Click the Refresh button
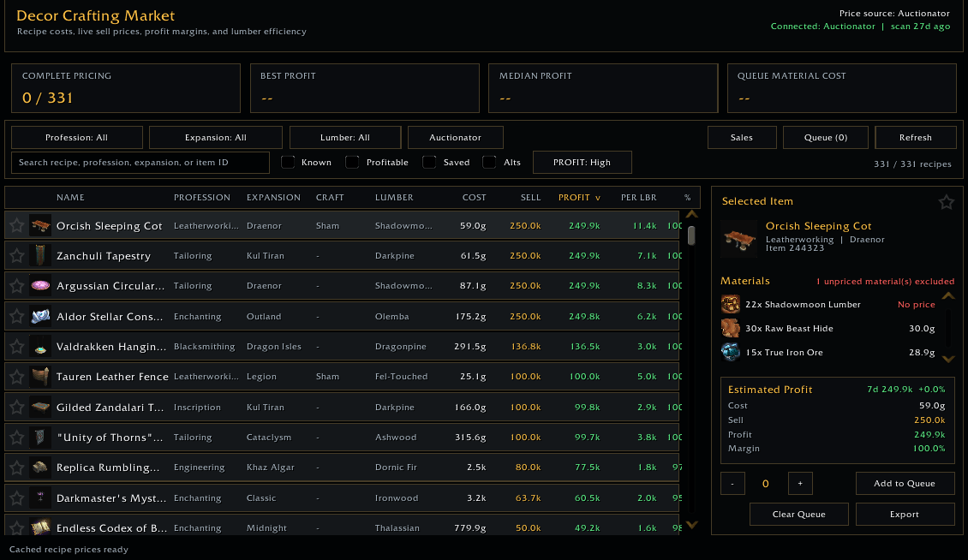Viewport: 968px width, 560px height. (916, 138)
